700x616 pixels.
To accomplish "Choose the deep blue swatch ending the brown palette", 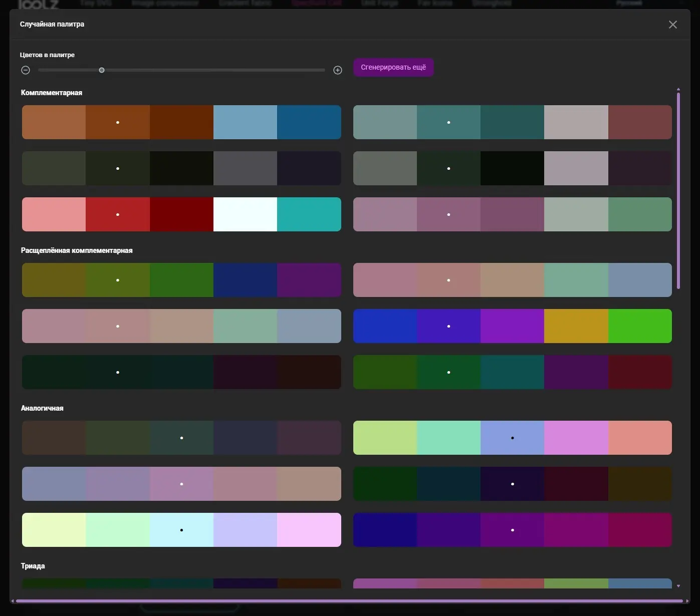I will [x=309, y=122].
